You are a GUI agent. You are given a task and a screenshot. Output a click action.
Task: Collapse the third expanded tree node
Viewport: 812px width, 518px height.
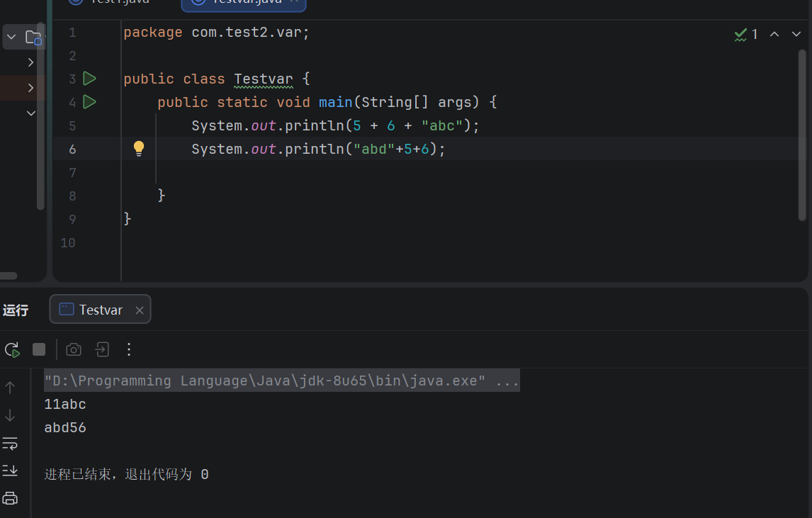click(31, 113)
